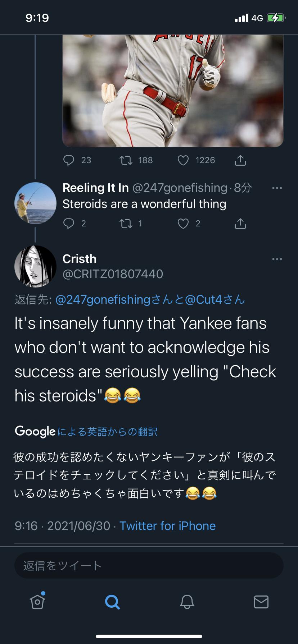The image size is (298, 644).
Task: Open more options for the Cristh tweet
Action: click(x=277, y=259)
